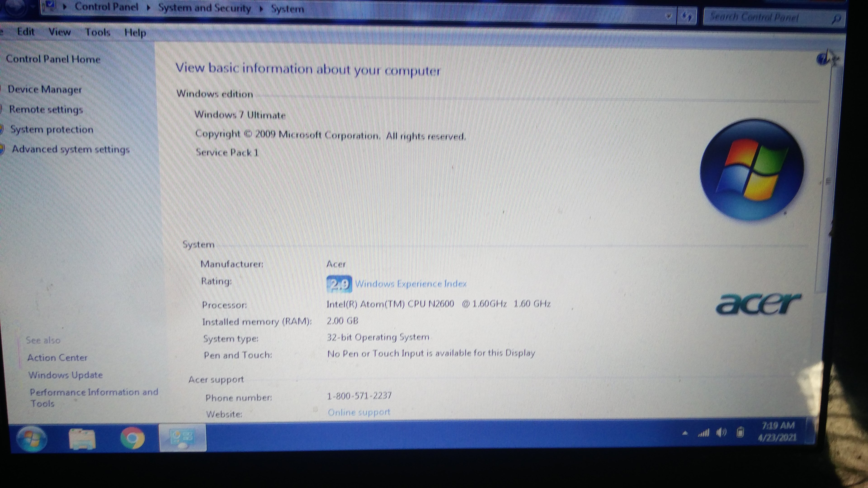
Task: Open Advanced system settings
Action: pos(71,149)
